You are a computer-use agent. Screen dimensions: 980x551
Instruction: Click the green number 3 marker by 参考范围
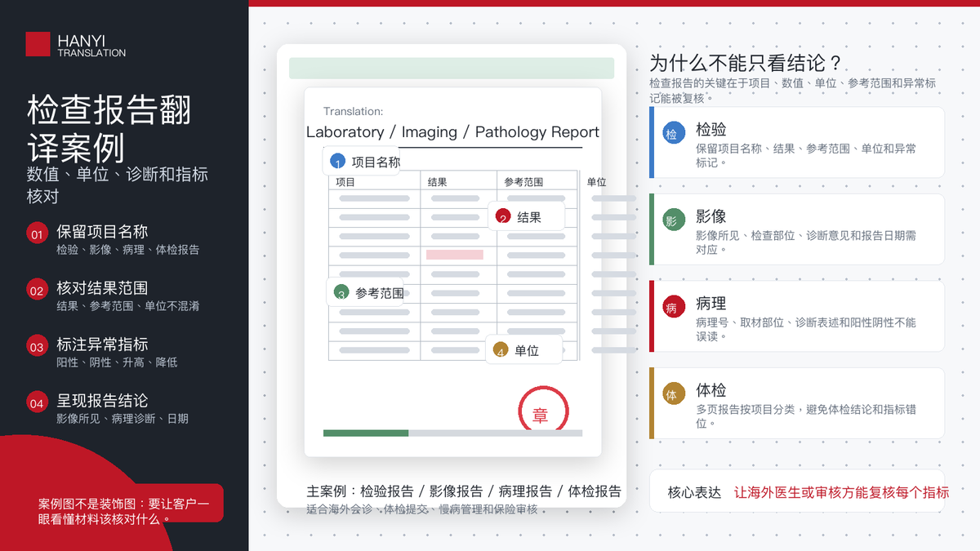pos(341,292)
